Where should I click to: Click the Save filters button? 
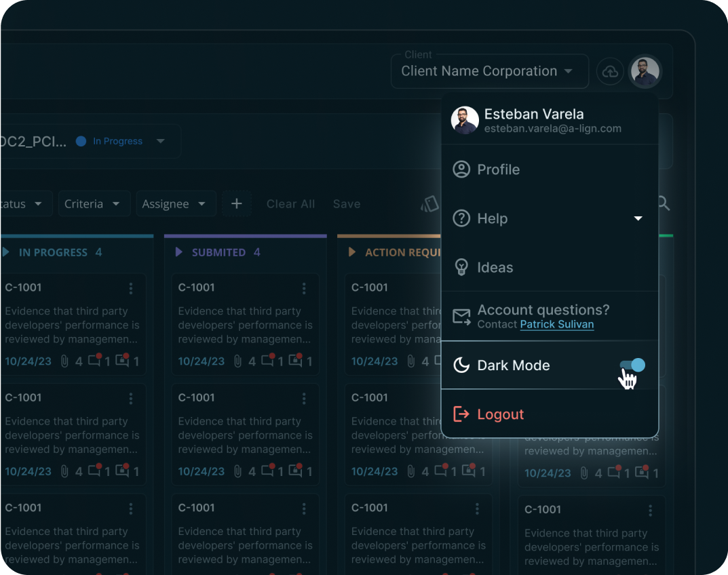click(346, 203)
